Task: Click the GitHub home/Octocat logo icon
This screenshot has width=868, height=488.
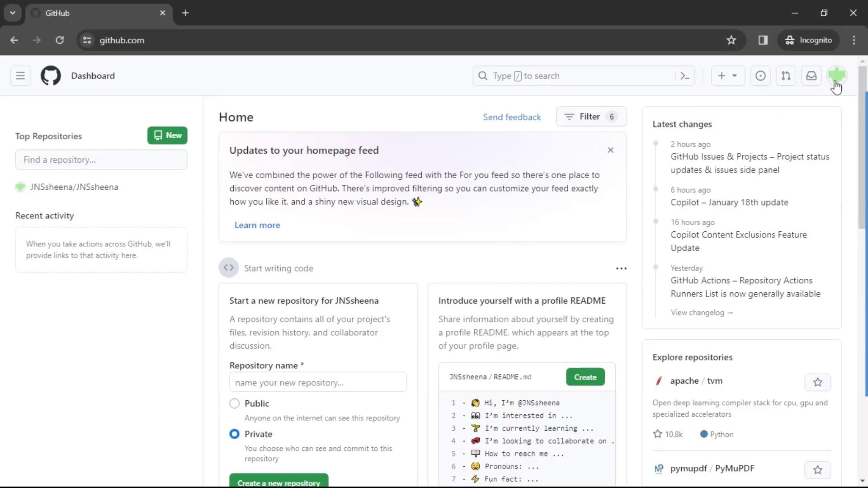Action: [x=51, y=75]
